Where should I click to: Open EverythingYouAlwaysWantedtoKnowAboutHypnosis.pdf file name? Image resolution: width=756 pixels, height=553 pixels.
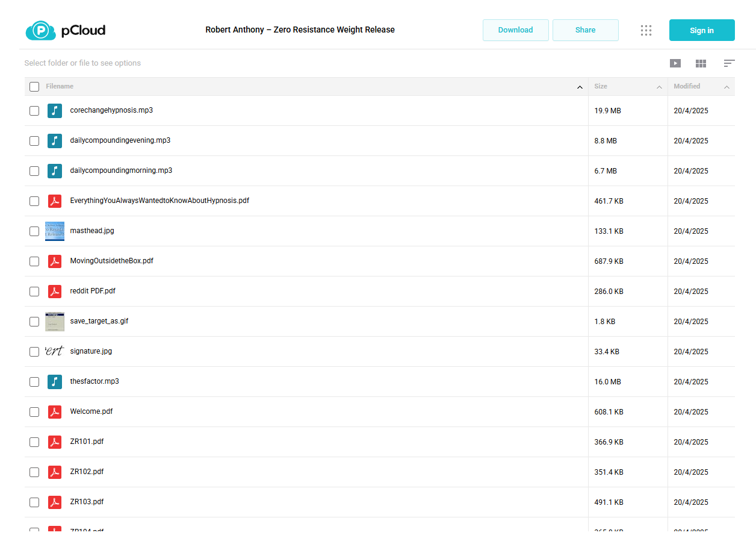coord(160,201)
